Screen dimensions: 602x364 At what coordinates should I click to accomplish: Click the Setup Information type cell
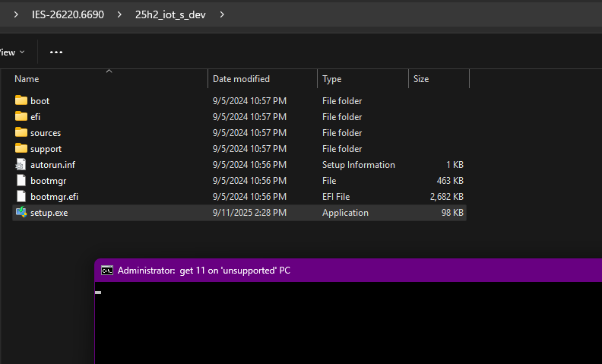(x=359, y=165)
